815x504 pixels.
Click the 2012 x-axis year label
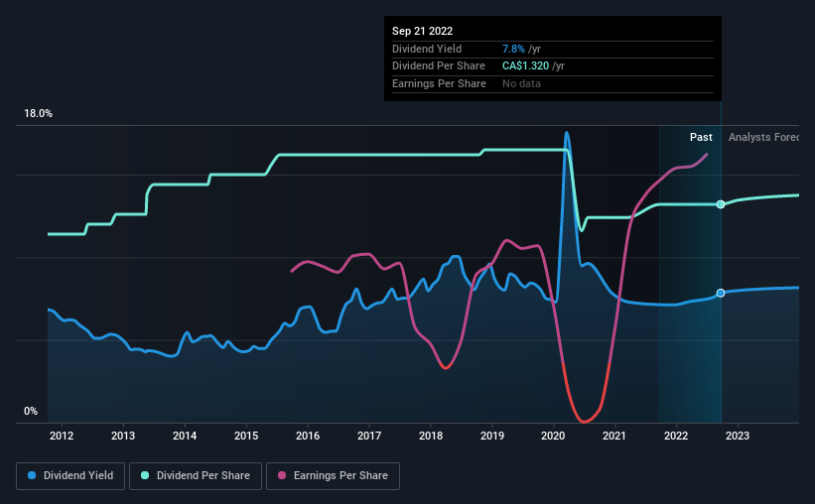(x=62, y=436)
